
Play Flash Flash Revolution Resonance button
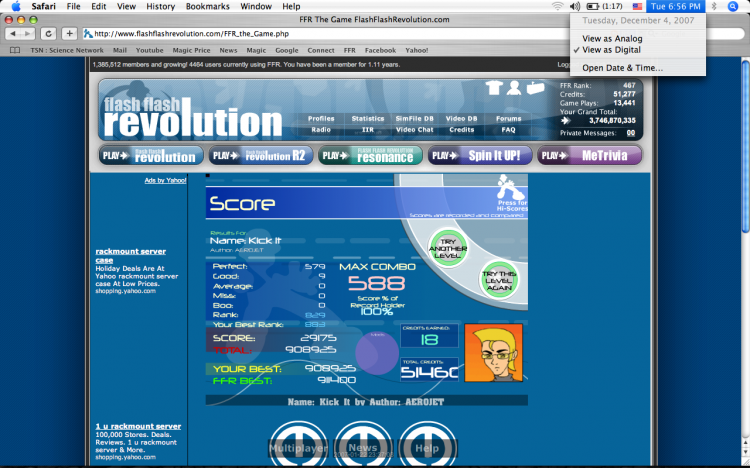(370, 156)
